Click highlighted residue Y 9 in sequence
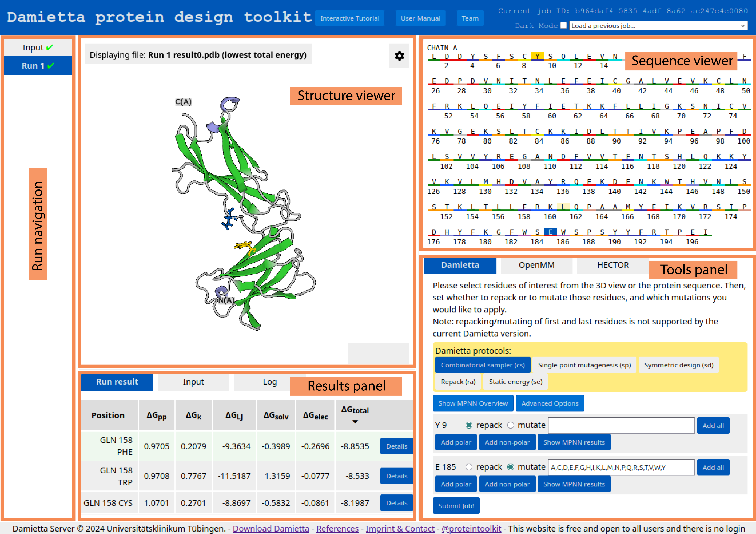Viewport: 756px width, 534px height. click(x=537, y=56)
